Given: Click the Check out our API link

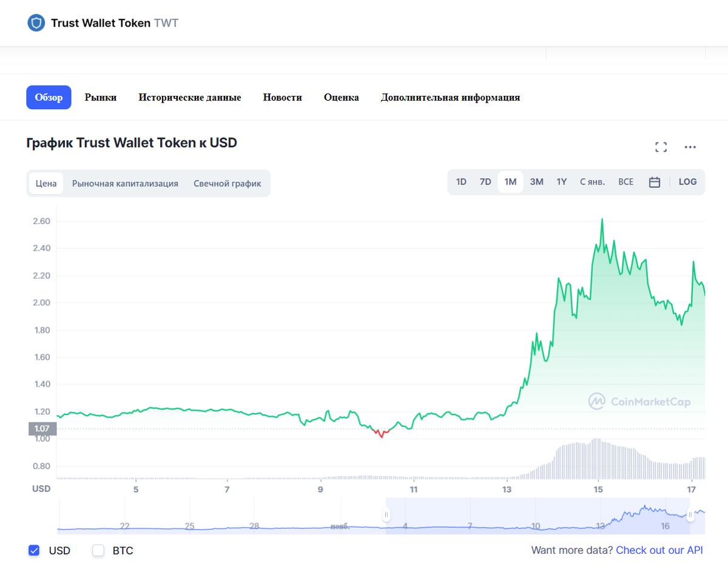Looking at the screenshot, I should click(x=659, y=550).
